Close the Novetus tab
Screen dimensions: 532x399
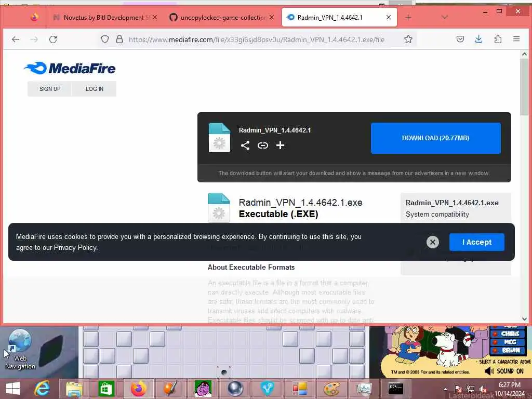pyautogui.click(x=155, y=17)
